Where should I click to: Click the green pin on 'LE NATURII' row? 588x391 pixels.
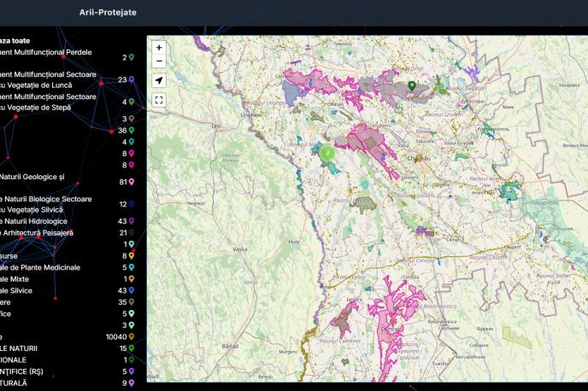point(132,348)
